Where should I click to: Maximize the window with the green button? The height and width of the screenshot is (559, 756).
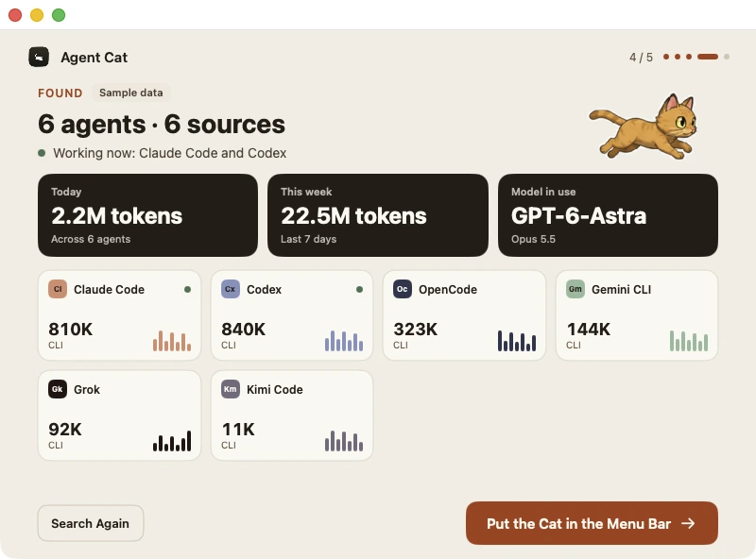[59, 15]
